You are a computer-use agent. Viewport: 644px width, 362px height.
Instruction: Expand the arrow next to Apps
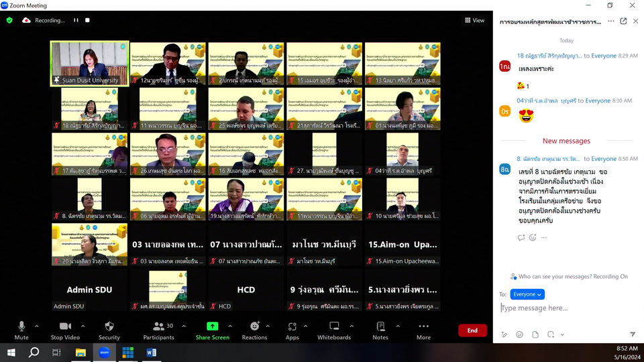coord(306,326)
